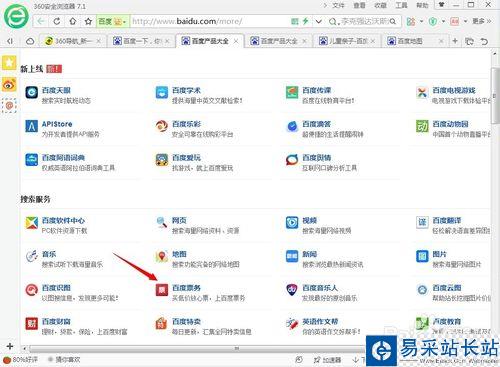The width and height of the screenshot is (500, 367).
Task: Expand the address bar history chevron
Action: coord(319,22)
